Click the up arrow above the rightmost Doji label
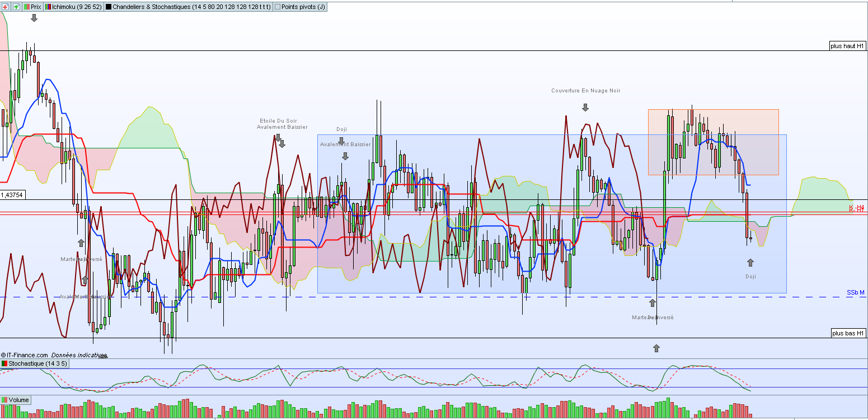The height and width of the screenshot is (420, 868). [x=750, y=262]
